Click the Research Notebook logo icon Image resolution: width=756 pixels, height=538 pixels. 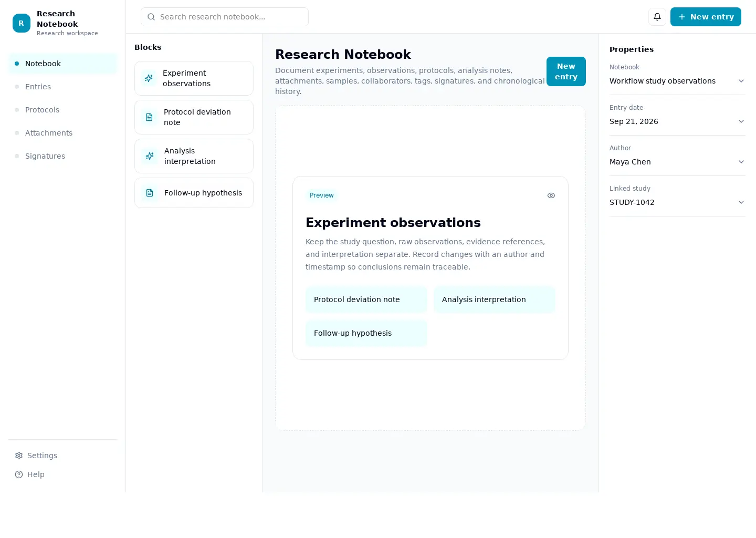coord(22,23)
